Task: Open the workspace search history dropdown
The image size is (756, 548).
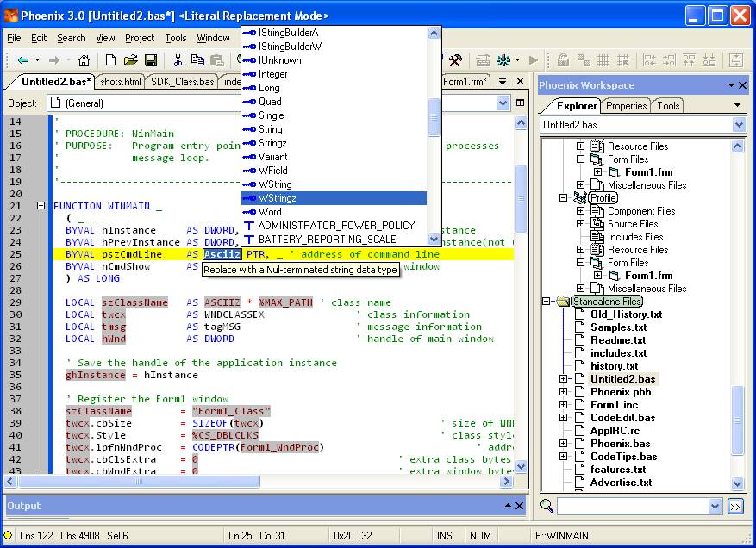Action: pyautogui.click(x=715, y=506)
